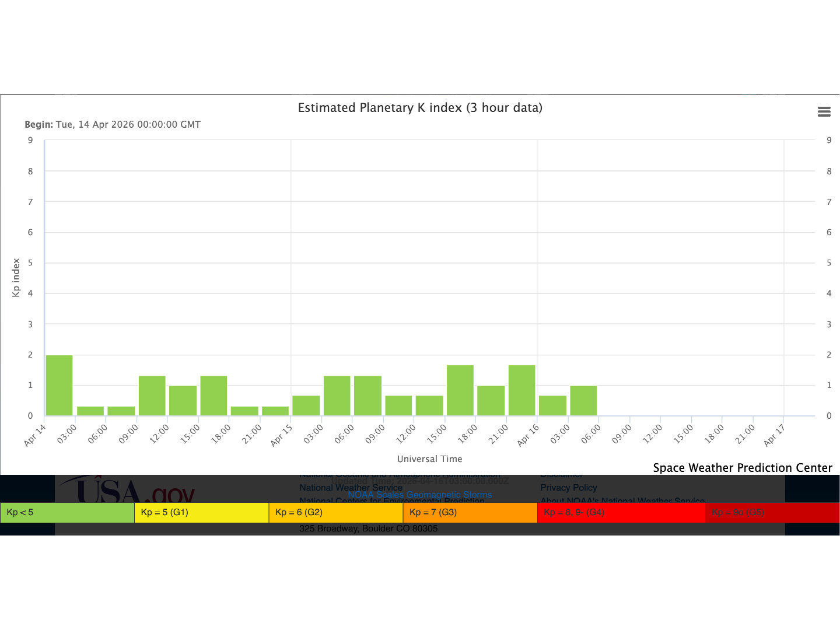Select the red Kp = 8, 9- (G4) box
This screenshot has width=840, height=630.
pyautogui.click(x=621, y=512)
